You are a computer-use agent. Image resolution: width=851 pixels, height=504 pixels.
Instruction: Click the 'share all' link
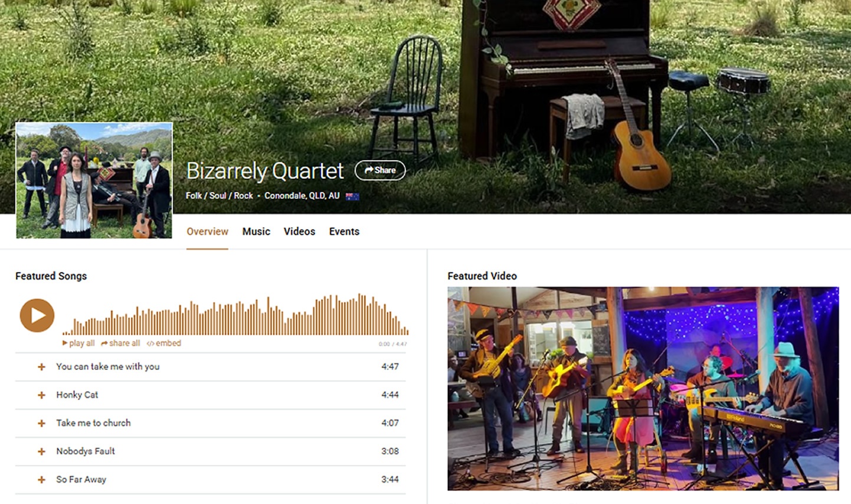(120, 343)
